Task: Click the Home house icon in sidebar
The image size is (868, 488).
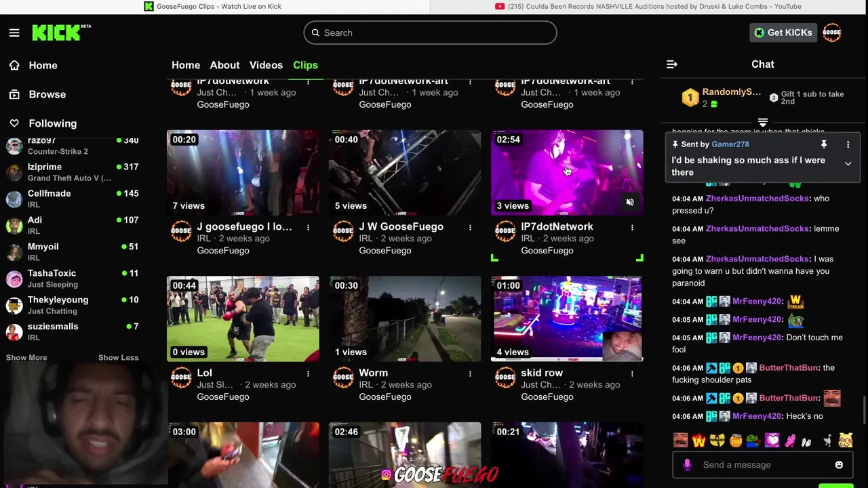Action: click(14, 65)
